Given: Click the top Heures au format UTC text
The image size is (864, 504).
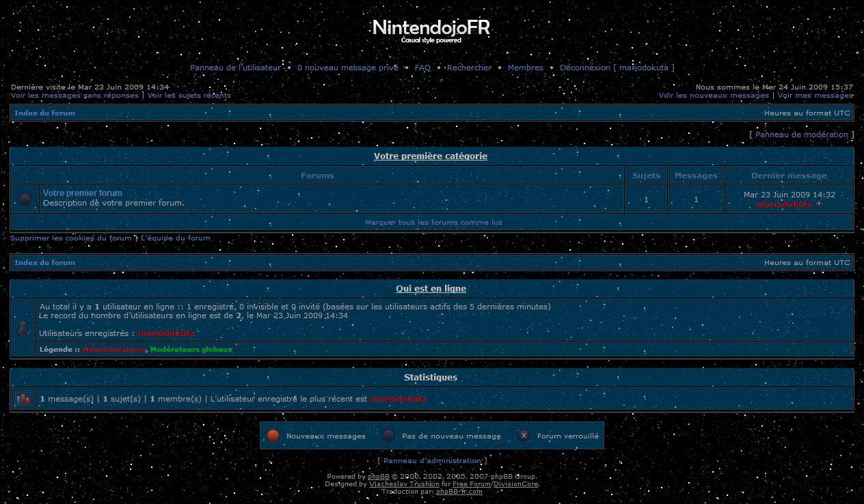Looking at the screenshot, I should (807, 113).
